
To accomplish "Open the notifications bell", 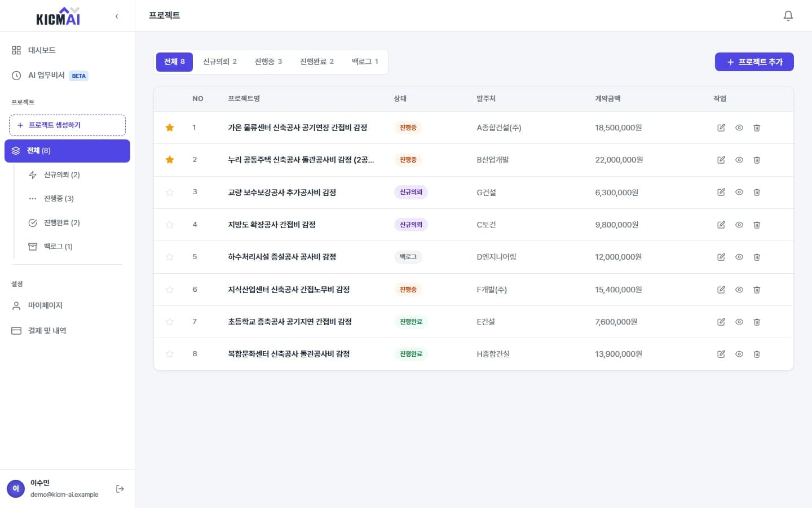I will tap(788, 16).
